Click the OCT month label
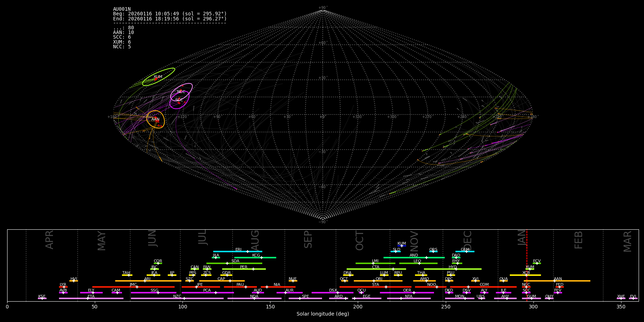The image size is (644, 322). [360, 240]
